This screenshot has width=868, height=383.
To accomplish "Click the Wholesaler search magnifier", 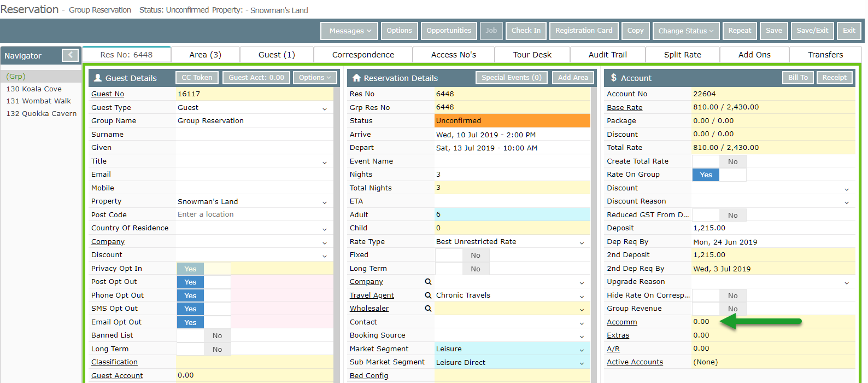I will [x=428, y=309].
